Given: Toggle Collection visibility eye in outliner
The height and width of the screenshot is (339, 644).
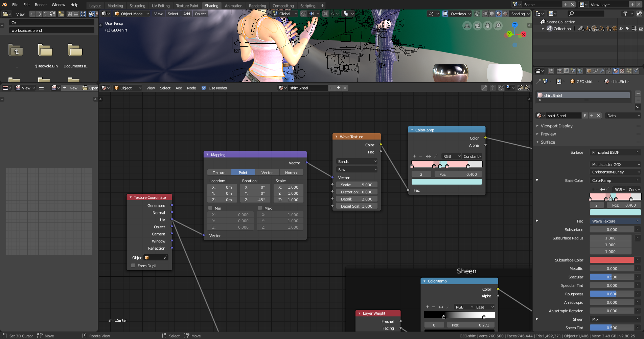Looking at the screenshot, I should [x=621, y=29].
